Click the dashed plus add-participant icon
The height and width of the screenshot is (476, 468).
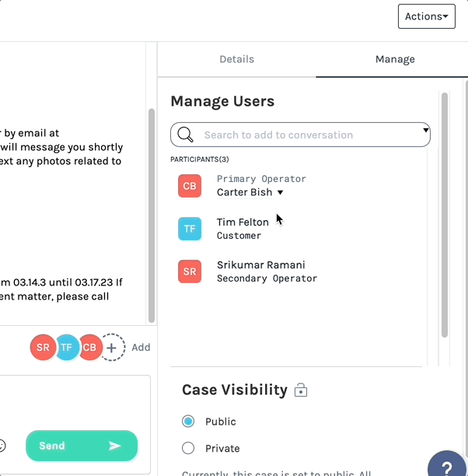coord(112,348)
